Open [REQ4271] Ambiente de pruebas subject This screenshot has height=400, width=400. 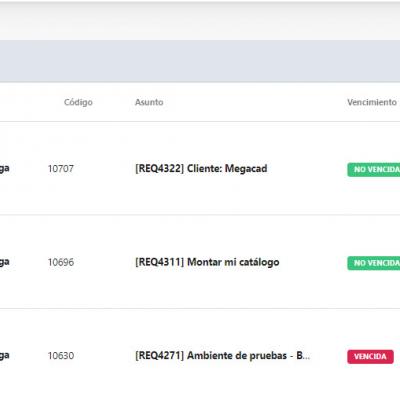point(222,356)
